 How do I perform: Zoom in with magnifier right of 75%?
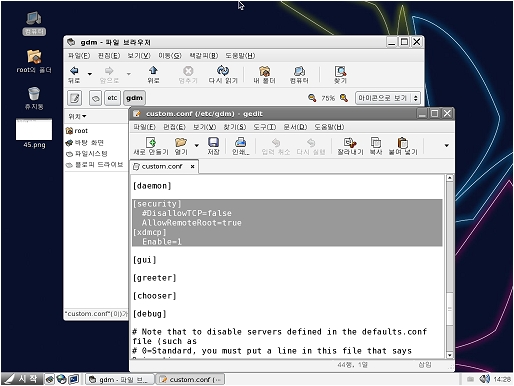point(344,98)
